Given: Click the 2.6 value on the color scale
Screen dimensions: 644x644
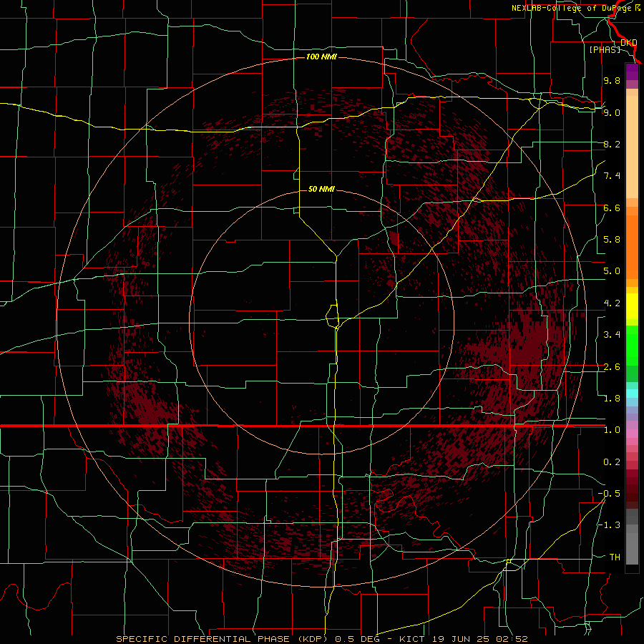Looking at the screenshot, I should 612,367.
